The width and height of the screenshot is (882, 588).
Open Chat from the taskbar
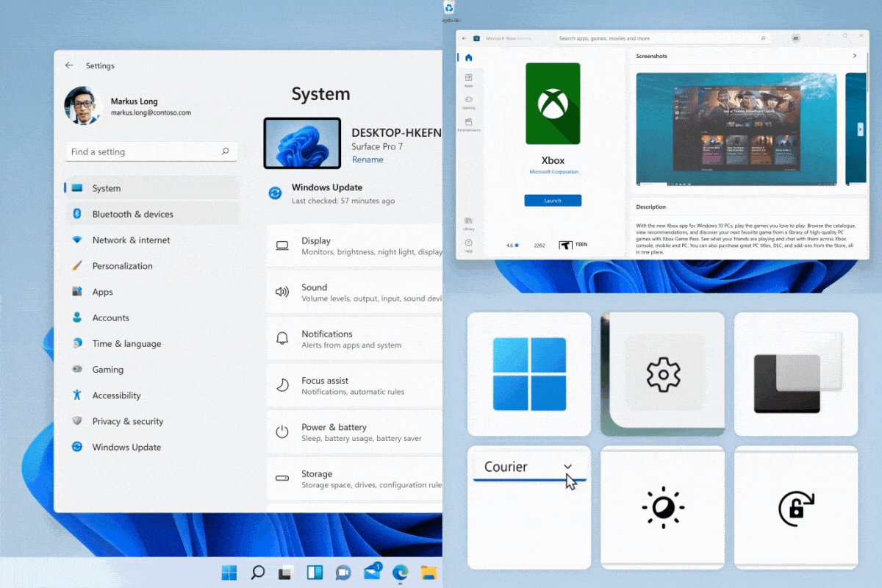(343, 573)
